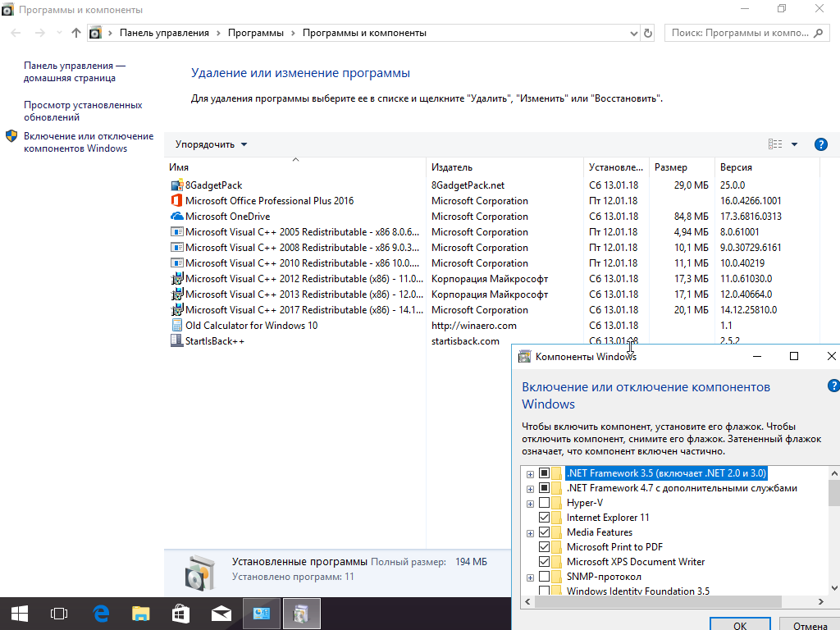Screen dimensions: 840x630
Task: Open Microsoft Store from the taskbar
Action: (180, 613)
